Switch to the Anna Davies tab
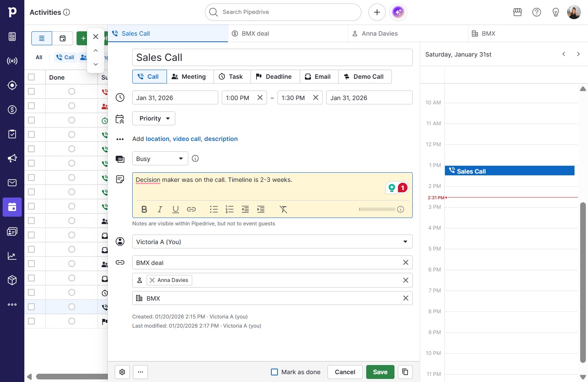 408,34
